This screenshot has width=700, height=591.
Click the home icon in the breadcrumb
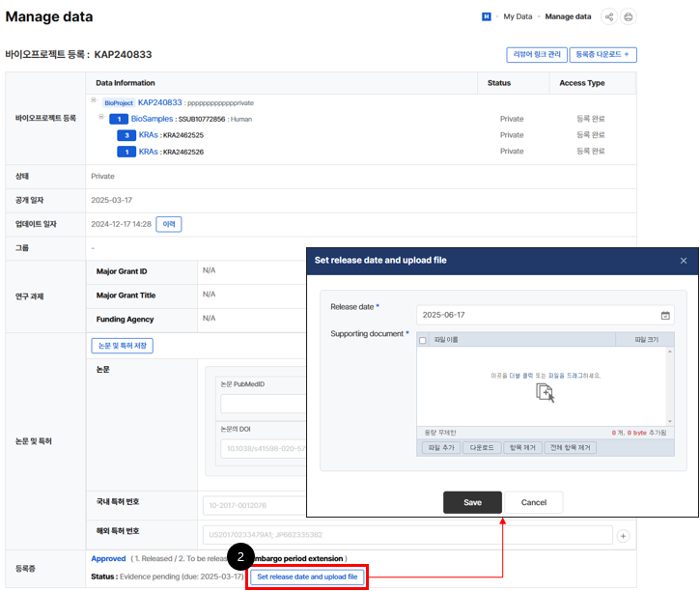pyautogui.click(x=488, y=16)
